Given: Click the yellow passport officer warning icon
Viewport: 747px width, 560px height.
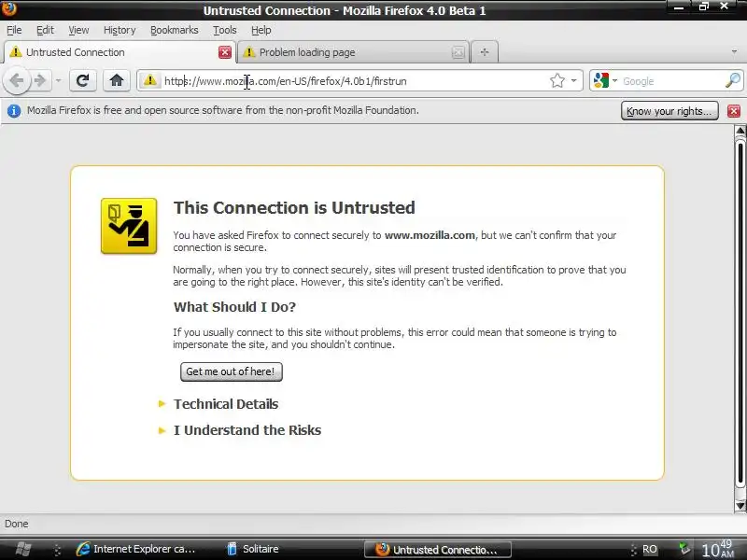Looking at the screenshot, I should pos(129,226).
